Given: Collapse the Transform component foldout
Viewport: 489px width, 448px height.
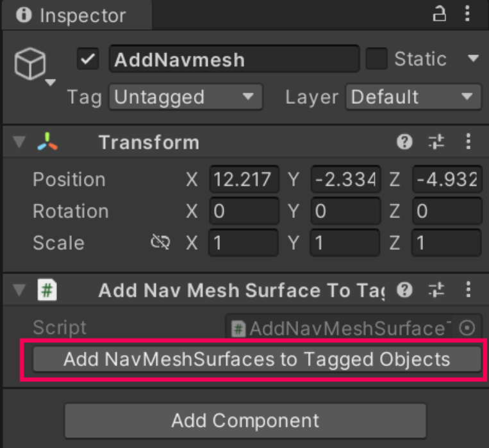Looking at the screenshot, I should click(x=18, y=142).
